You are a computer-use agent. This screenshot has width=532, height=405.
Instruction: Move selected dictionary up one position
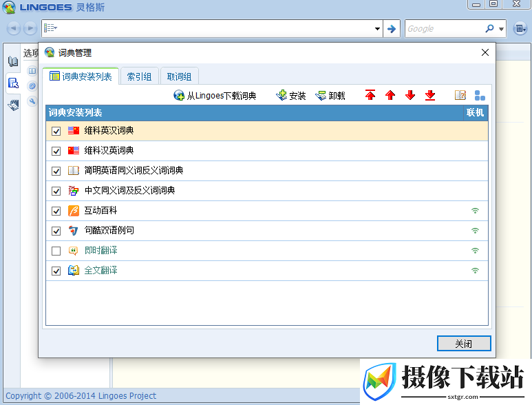pos(390,95)
